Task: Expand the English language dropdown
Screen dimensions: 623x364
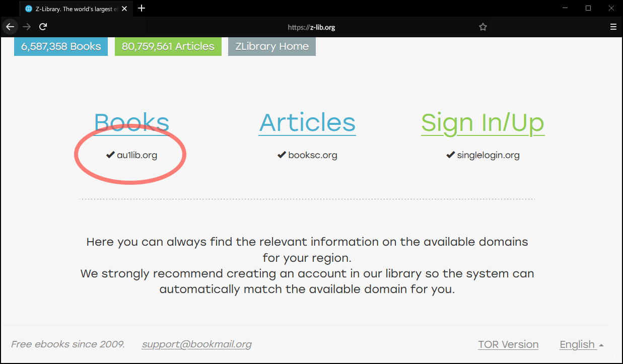Action: (582, 344)
